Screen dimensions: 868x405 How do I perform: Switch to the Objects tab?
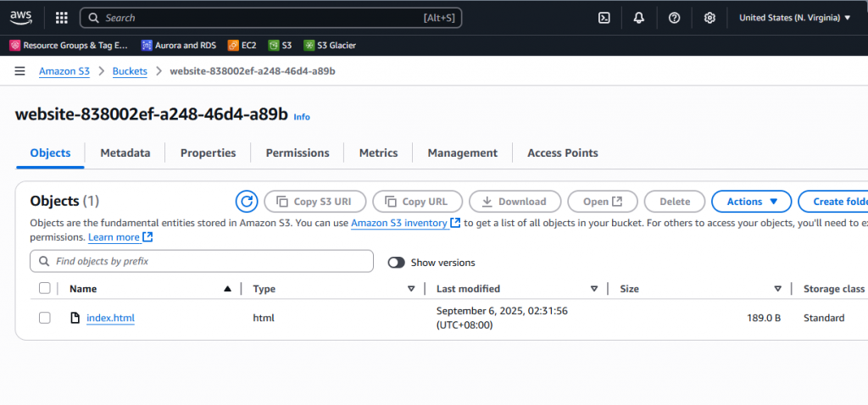pyautogui.click(x=50, y=153)
